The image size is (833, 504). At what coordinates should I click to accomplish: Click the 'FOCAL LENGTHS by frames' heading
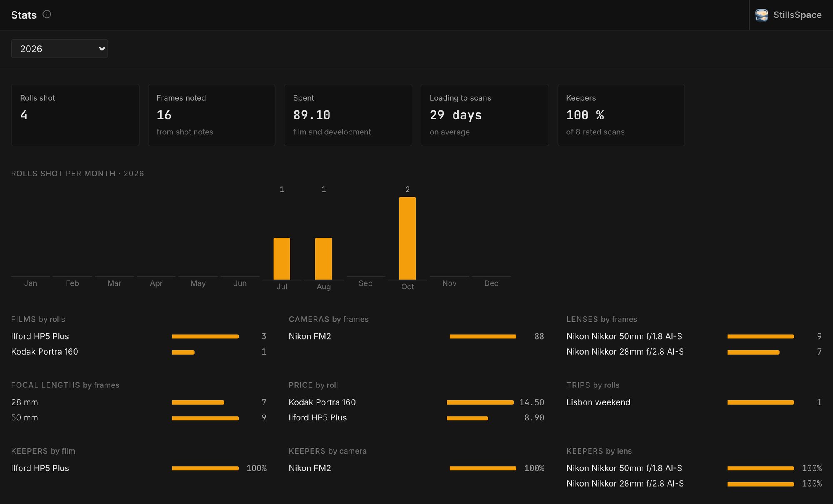pyautogui.click(x=65, y=385)
